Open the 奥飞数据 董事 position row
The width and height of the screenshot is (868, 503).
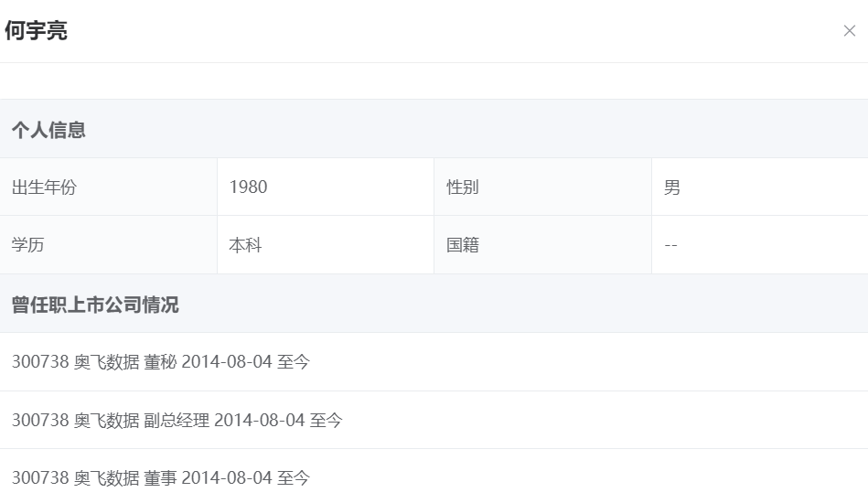pos(161,477)
